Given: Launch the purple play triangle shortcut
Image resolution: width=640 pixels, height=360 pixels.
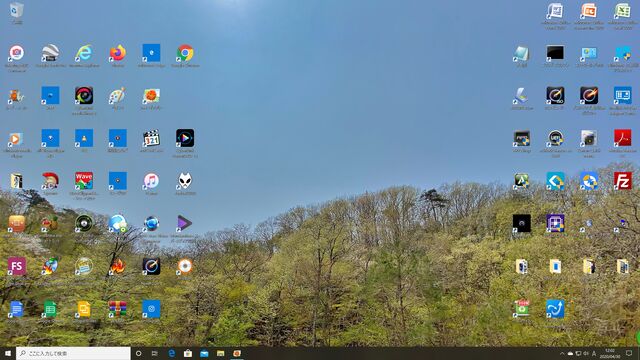Looking at the screenshot, I should click(185, 223).
